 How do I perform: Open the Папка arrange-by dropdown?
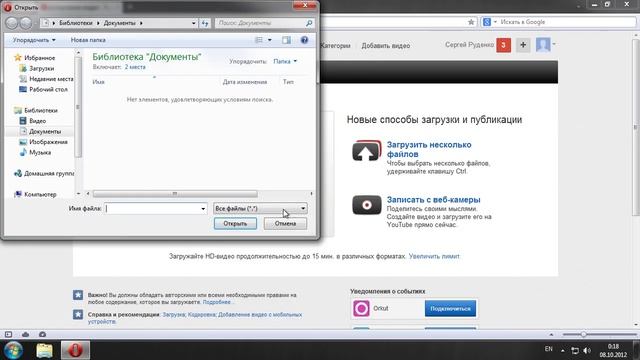[285, 61]
